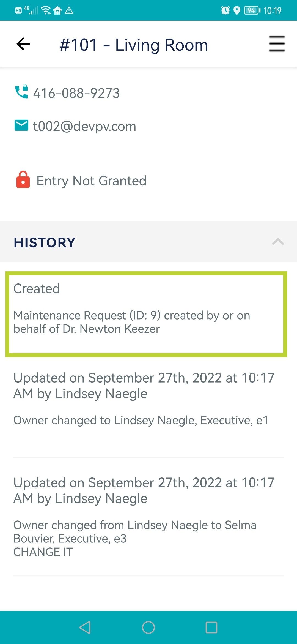Open the hamburger menu

tap(277, 43)
